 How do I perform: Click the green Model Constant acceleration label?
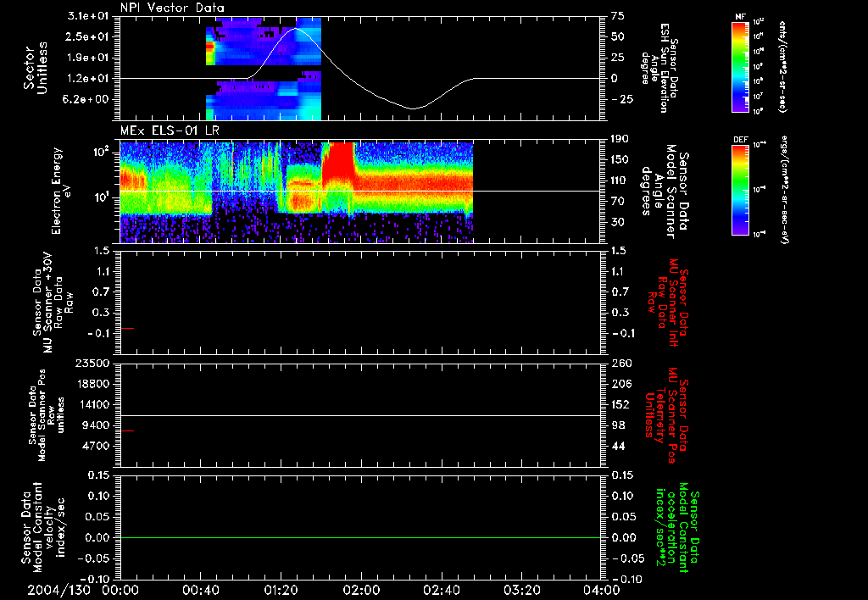click(678, 528)
